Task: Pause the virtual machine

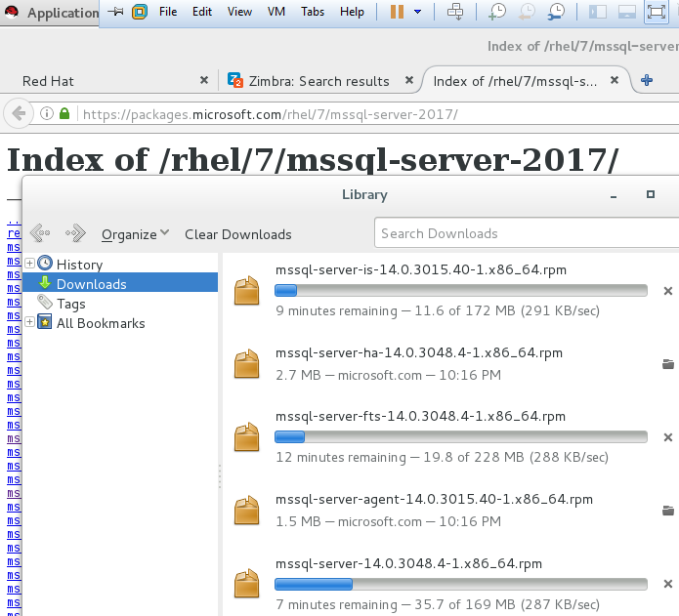Action: (x=397, y=12)
